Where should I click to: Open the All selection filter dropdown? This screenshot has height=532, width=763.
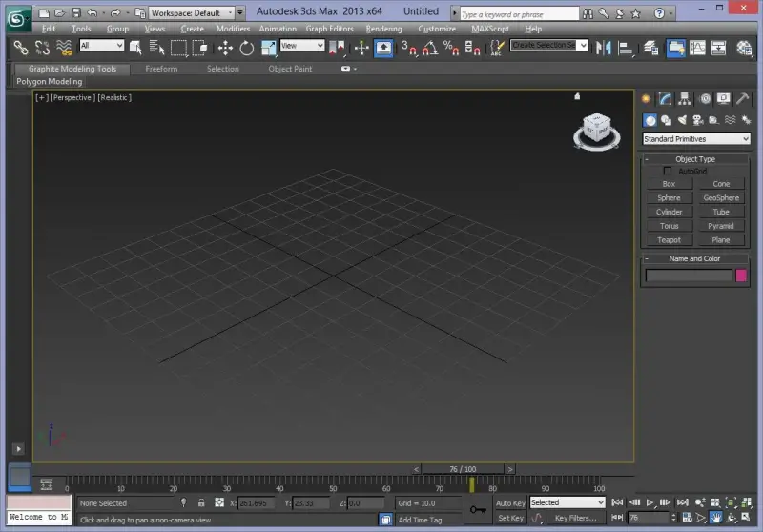(x=101, y=45)
